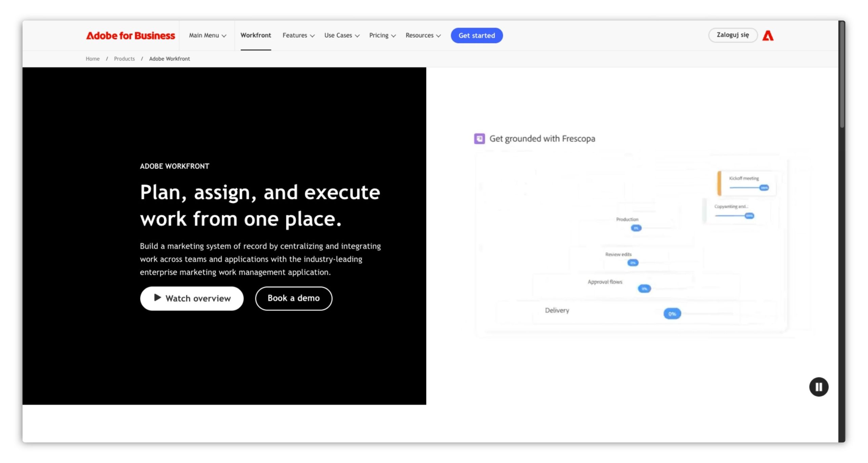
Task: Expand the Main Menu dropdown
Action: [207, 35]
